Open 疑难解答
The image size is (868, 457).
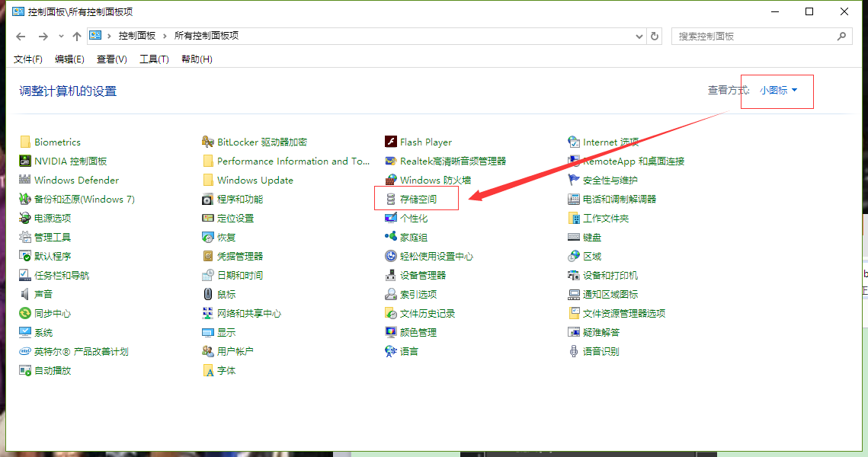click(x=594, y=333)
